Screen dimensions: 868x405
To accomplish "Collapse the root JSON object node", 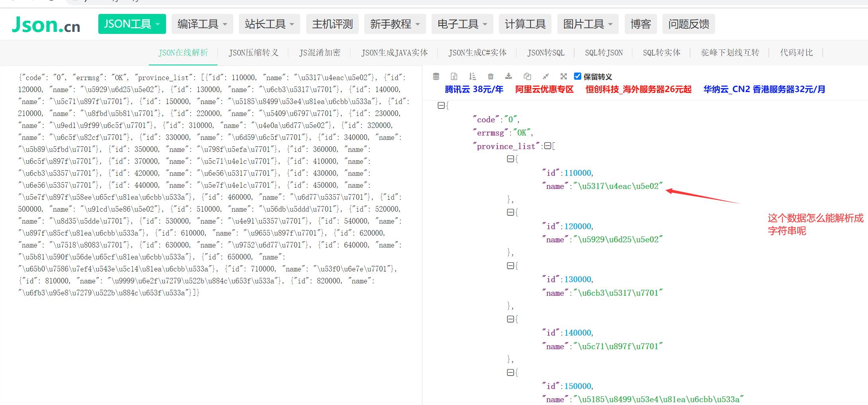I will click(x=441, y=105).
